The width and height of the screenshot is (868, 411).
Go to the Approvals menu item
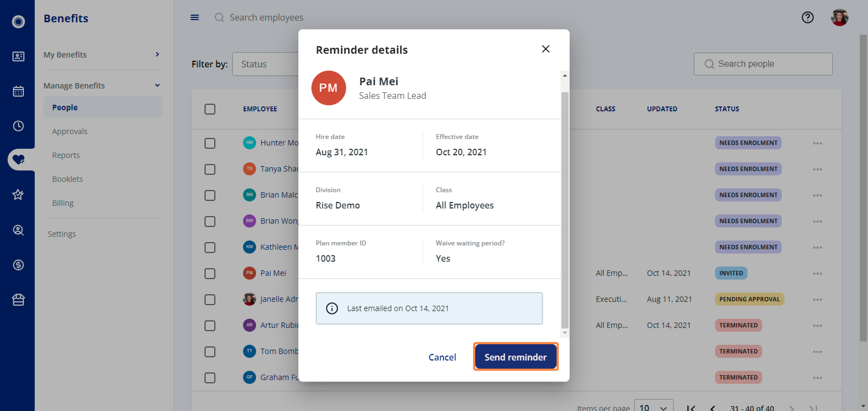click(69, 131)
